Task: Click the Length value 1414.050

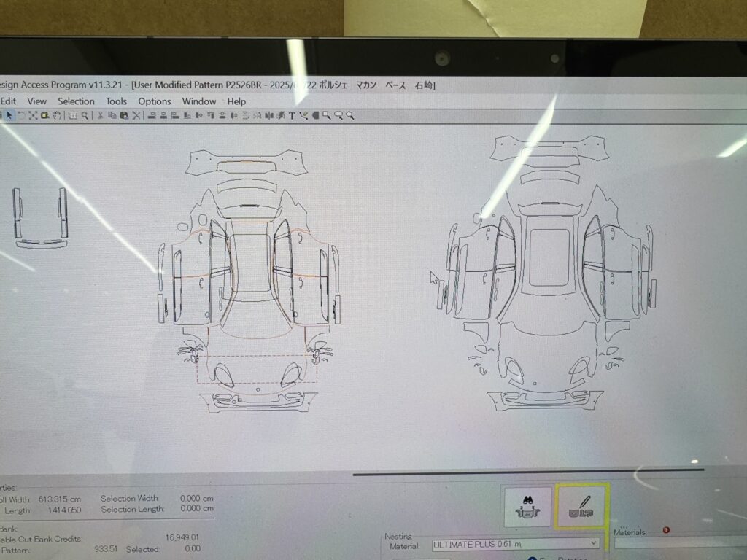Action: tap(64, 510)
